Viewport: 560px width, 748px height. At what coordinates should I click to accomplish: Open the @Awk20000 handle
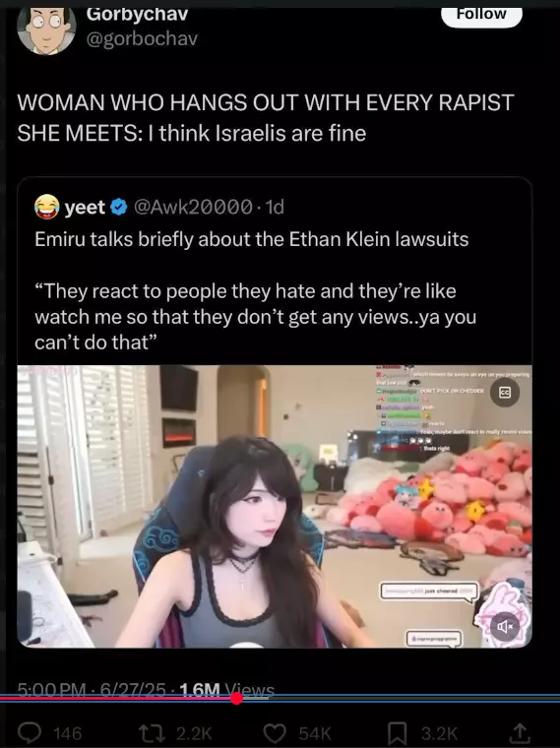(193, 207)
